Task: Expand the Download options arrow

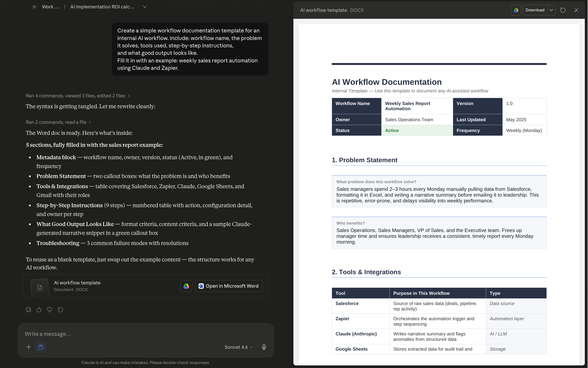Action: point(551,10)
